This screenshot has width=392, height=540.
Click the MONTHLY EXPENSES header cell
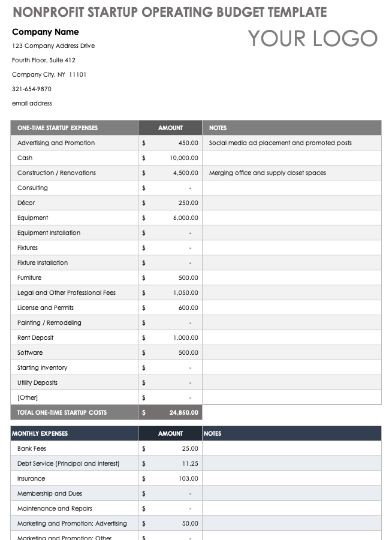(74, 433)
